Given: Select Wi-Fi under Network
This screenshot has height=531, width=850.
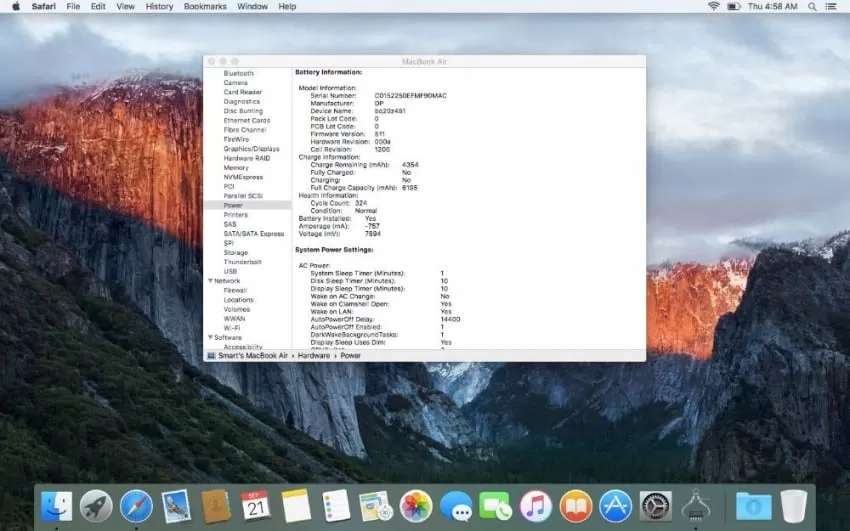Looking at the screenshot, I should click(x=231, y=328).
